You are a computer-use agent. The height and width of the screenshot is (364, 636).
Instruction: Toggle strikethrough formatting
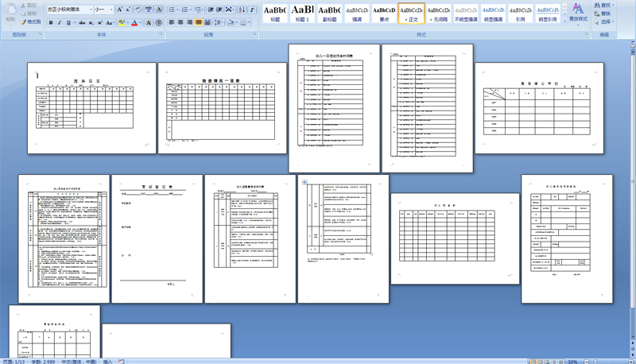82,23
